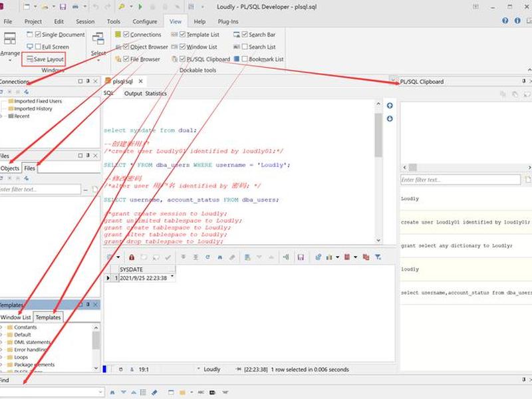Uncheck the Object Browser checkbox
Image resolution: width=532 pixels, height=399 pixels.
coord(126,47)
